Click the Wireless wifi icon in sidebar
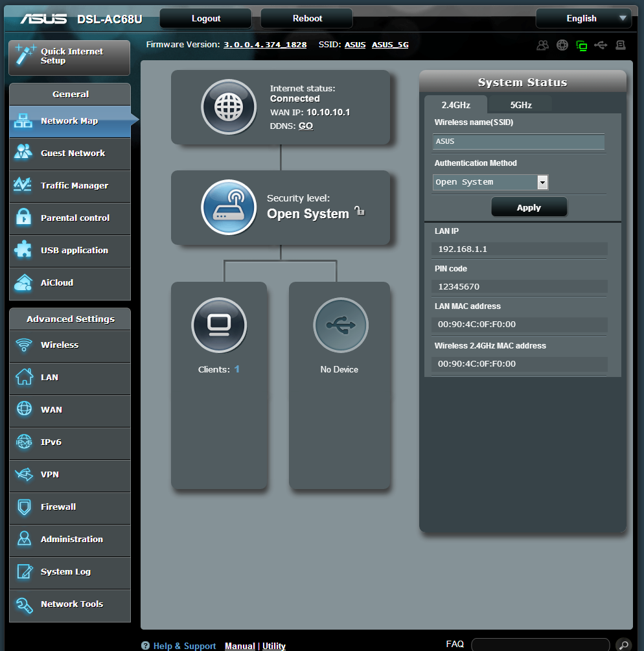This screenshot has height=651, width=644. (x=24, y=345)
